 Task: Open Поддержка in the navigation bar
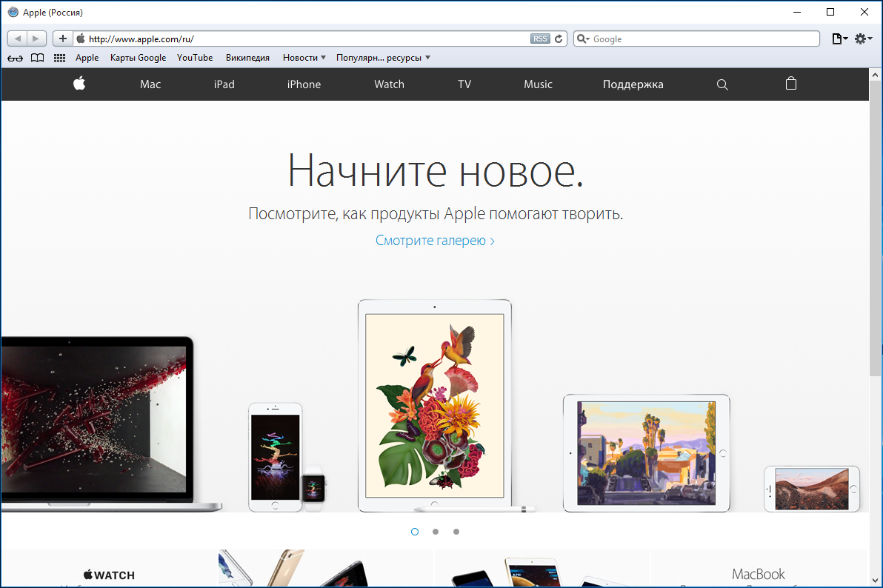[633, 84]
